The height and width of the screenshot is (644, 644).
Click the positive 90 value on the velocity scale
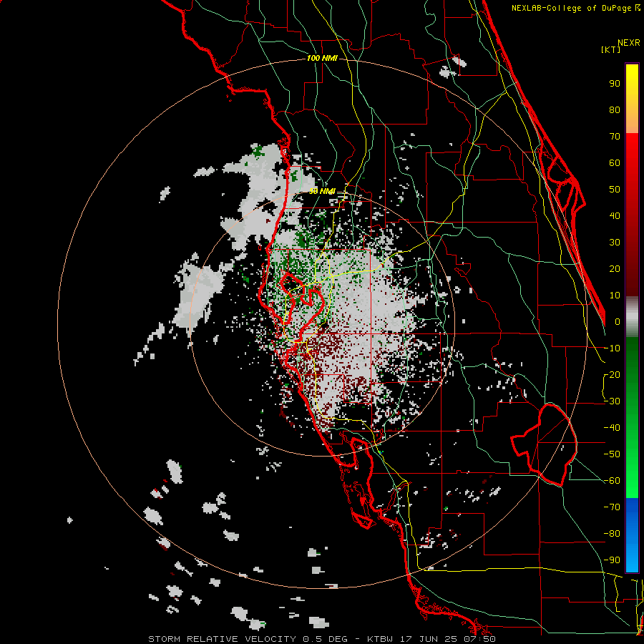[x=615, y=84]
